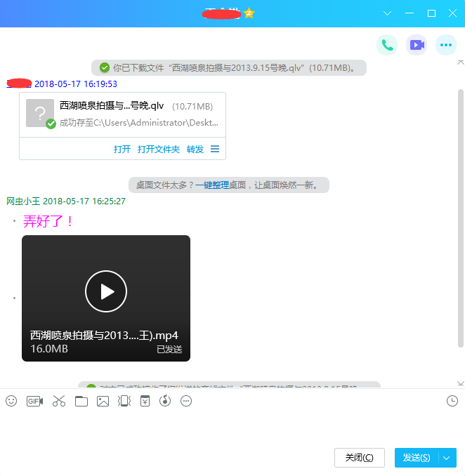Click the music share icon
Viewport: 465px width, 476px height.
pyautogui.click(x=166, y=401)
